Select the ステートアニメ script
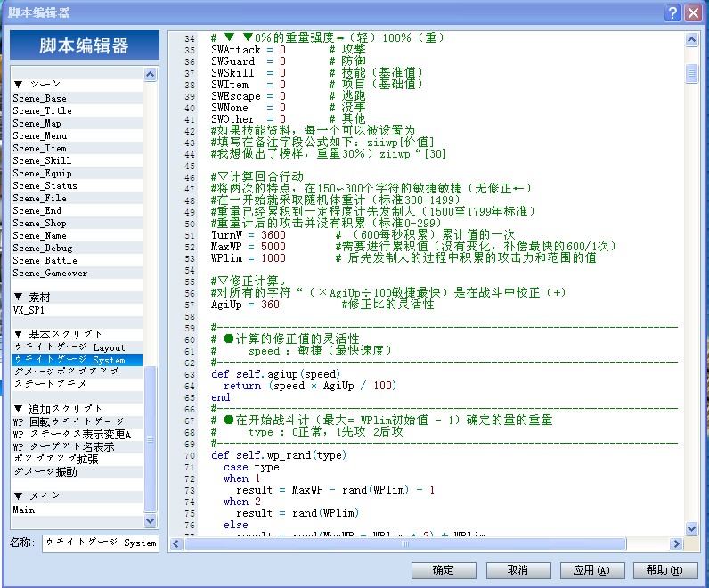 pos(77,384)
